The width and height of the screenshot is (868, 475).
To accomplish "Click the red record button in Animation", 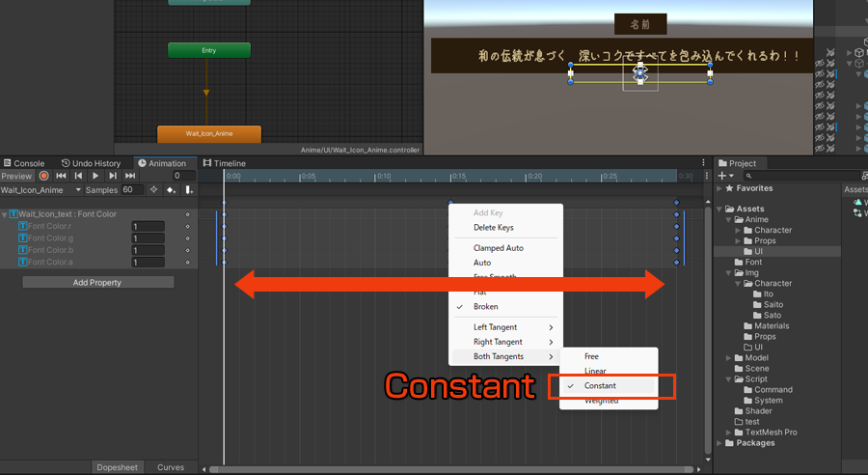I will pos(43,176).
